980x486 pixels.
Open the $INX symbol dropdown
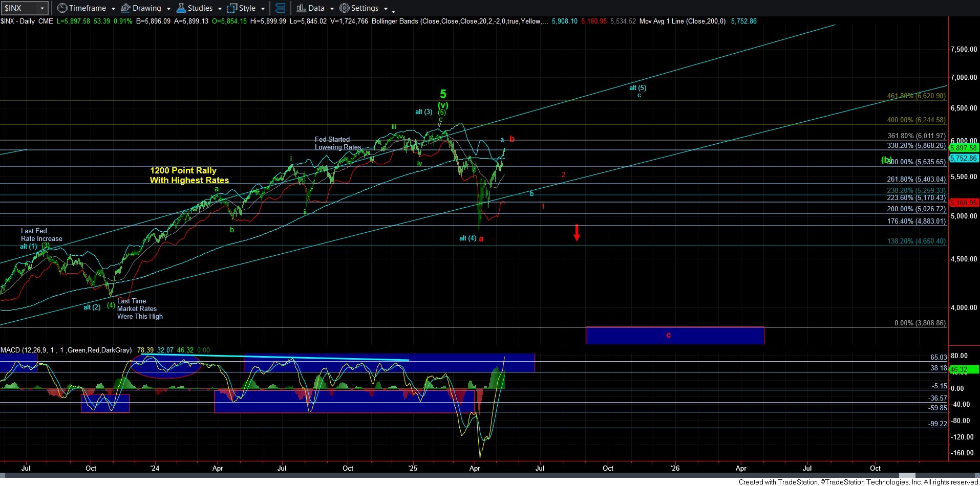(42, 8)
